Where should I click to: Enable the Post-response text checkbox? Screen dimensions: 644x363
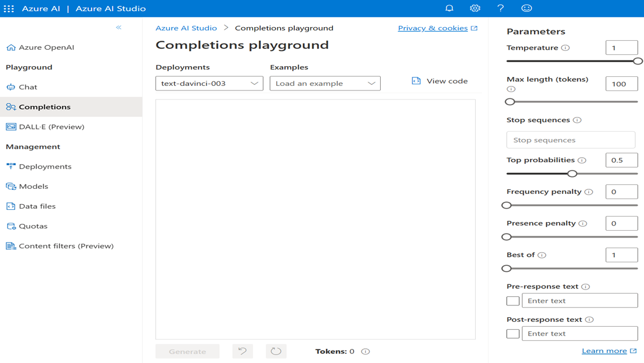pos(512,334)
